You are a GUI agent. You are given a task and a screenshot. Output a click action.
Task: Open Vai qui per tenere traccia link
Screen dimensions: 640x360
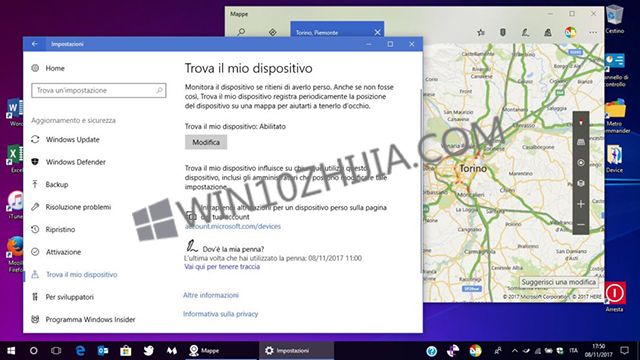pyautogui.click(x=222, y=267)
